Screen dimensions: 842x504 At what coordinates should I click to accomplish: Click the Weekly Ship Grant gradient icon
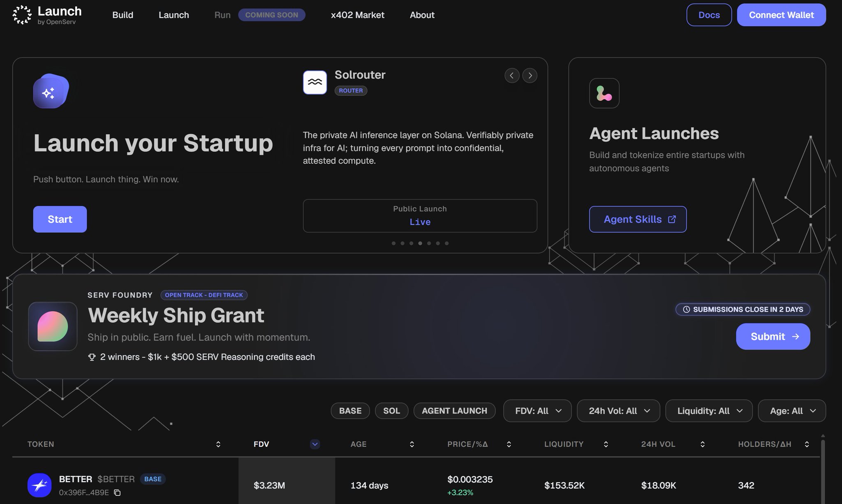[x=53, y=326]
